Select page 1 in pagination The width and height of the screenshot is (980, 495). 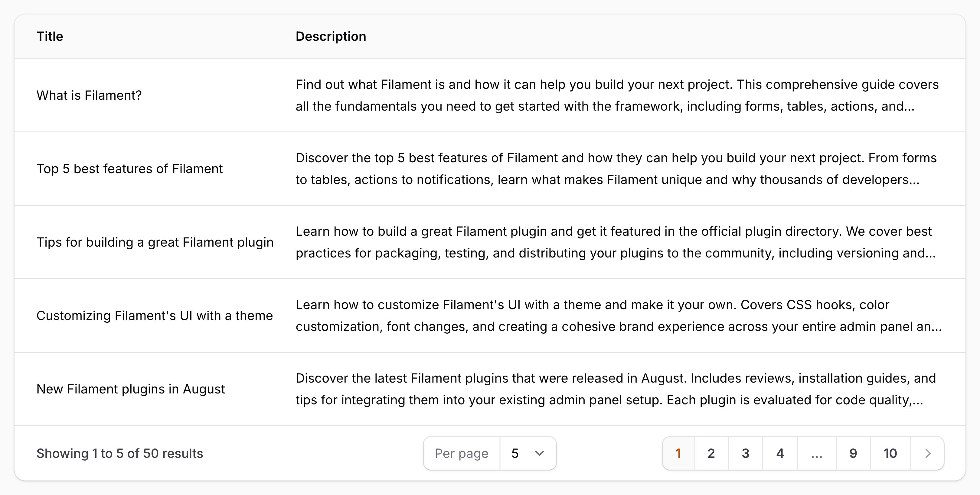click(678, 453)
